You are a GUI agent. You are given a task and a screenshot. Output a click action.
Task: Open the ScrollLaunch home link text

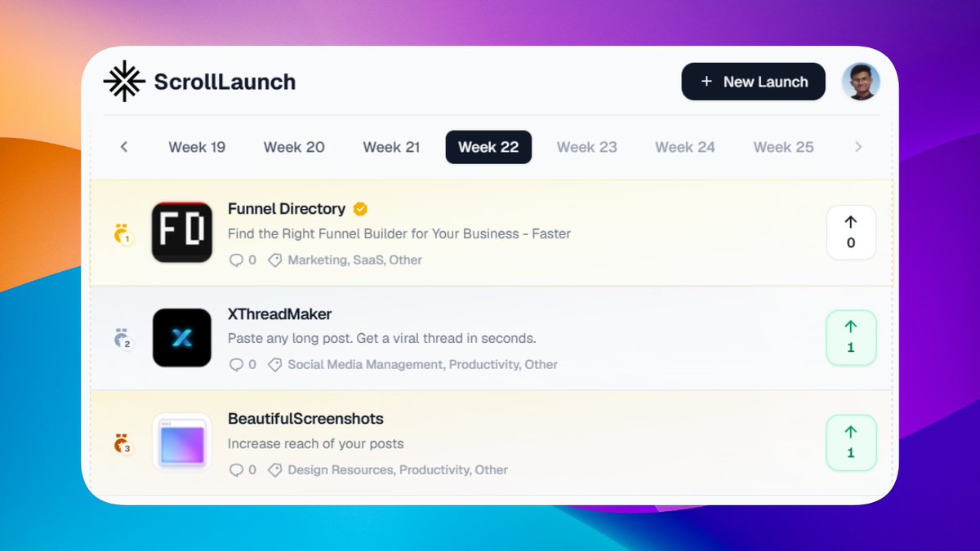(x=225, y=82)
